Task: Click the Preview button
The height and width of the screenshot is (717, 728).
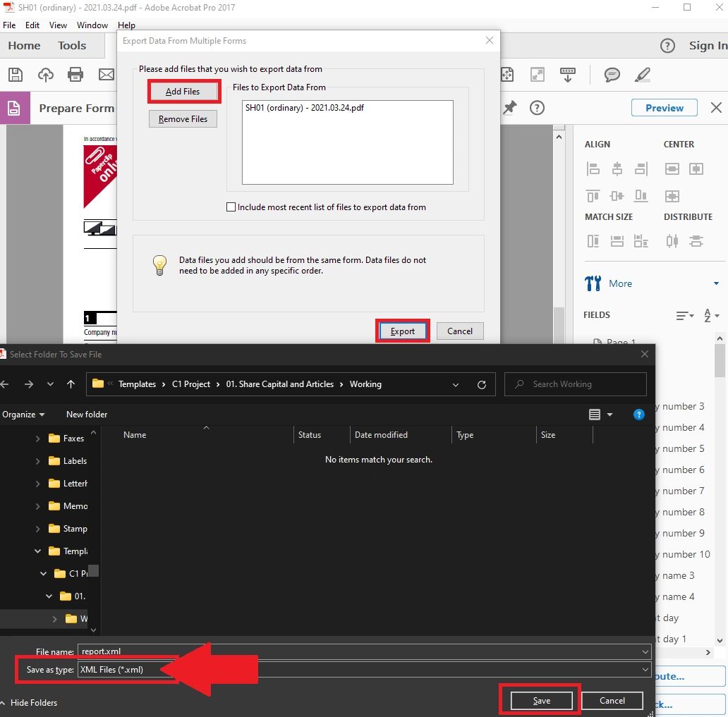Action: [664, 108]
